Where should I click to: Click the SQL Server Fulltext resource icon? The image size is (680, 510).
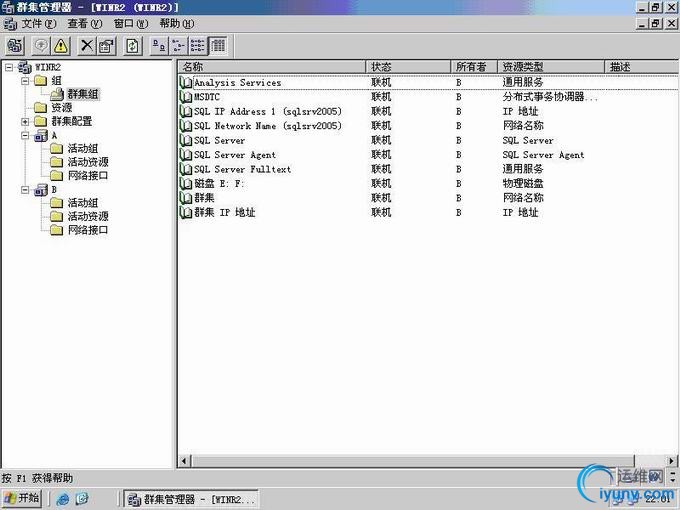[186, 169]
